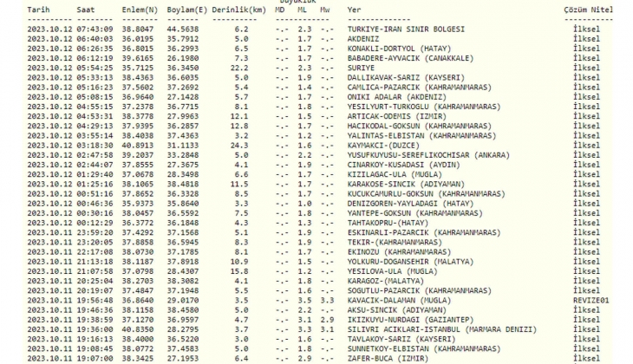Click the SURIYE location text
Screen dimensions: 633x364
click(361, 68)
